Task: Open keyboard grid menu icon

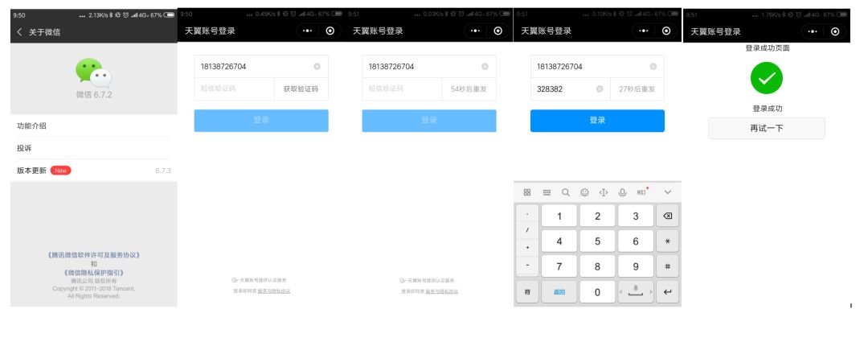Action: coord(527,192)
